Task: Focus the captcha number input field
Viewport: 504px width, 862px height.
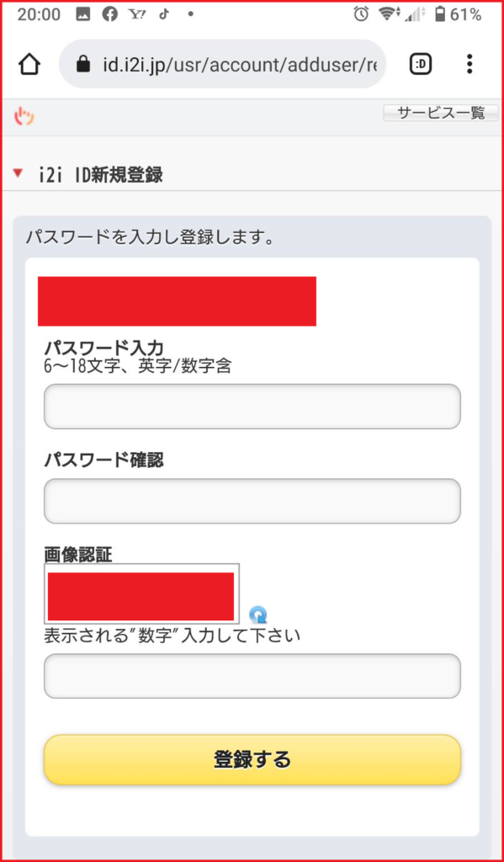Action: [252, 676]
